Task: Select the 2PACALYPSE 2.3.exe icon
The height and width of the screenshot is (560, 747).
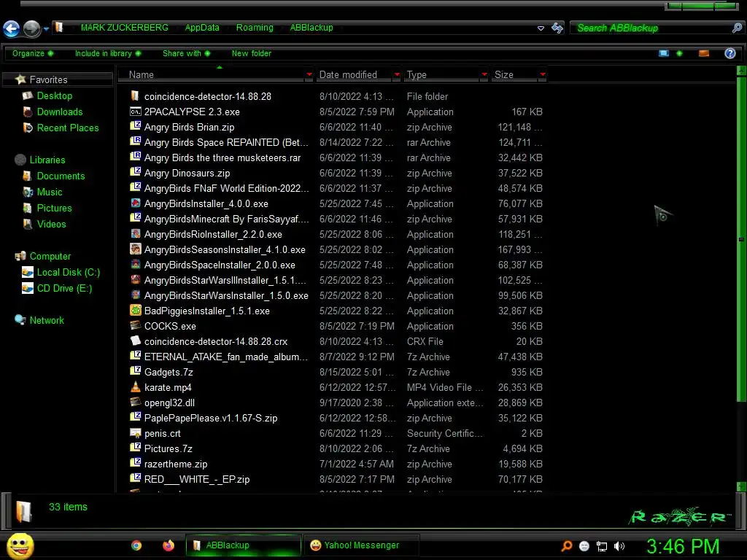Action: pos(135,112)
